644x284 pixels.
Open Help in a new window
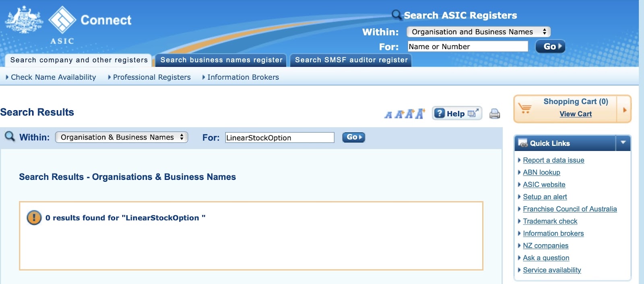pos(457,113)
